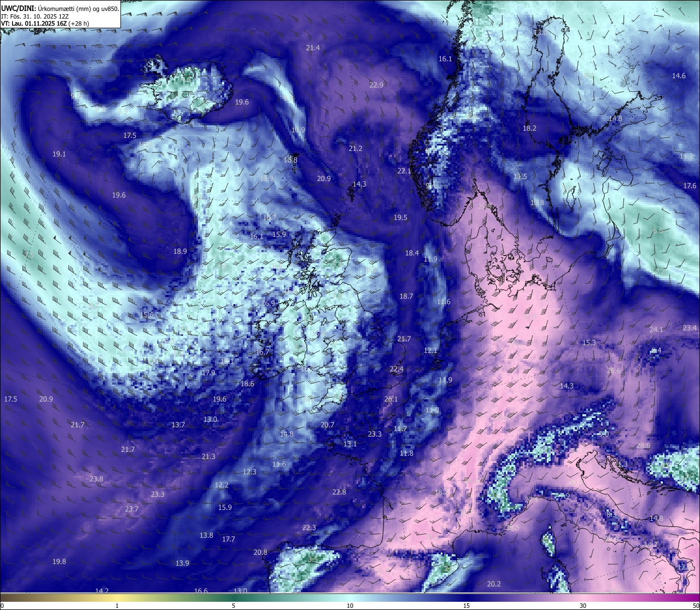
Task: Click the 13.7 value label
Action: tap(178, 425)
